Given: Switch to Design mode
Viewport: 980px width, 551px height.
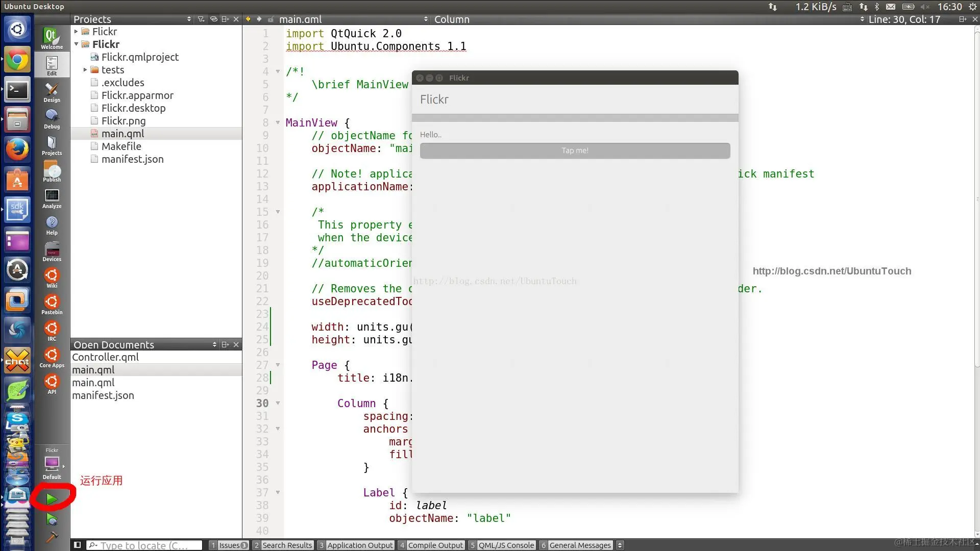Looking at the screenshot, I should tap(52, 92).
